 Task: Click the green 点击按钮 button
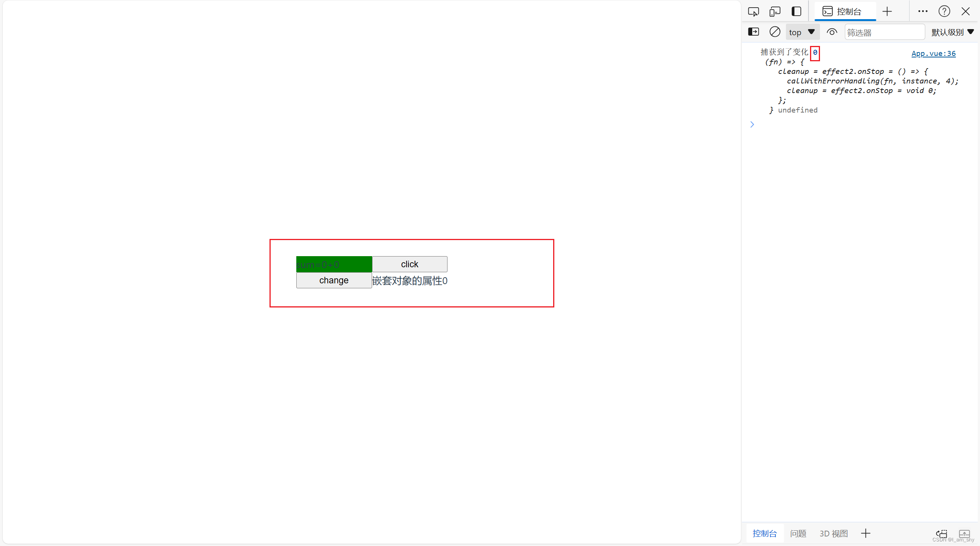[x=334, y=263]
